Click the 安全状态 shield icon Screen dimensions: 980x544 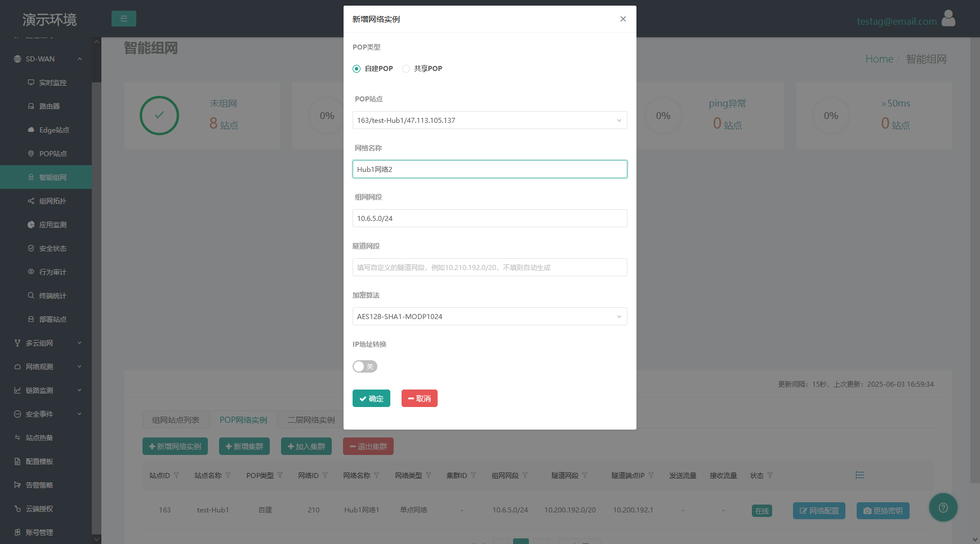tap(31, 248)
